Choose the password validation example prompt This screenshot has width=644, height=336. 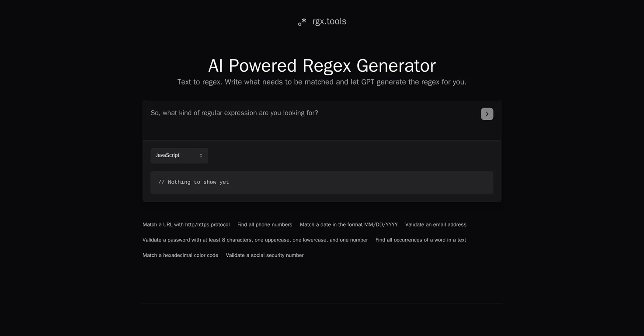click(x=255, y=240)
